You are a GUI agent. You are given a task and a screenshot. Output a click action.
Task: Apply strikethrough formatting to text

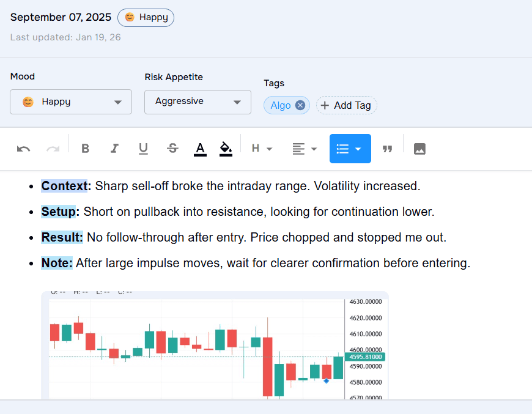click(x=172, y=149)
